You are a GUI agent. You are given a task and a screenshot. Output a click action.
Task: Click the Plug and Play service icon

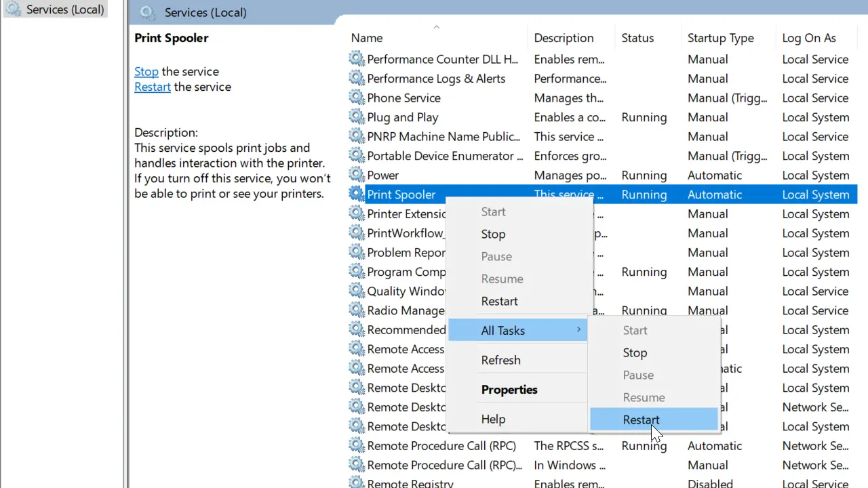(x=357, y=117)
